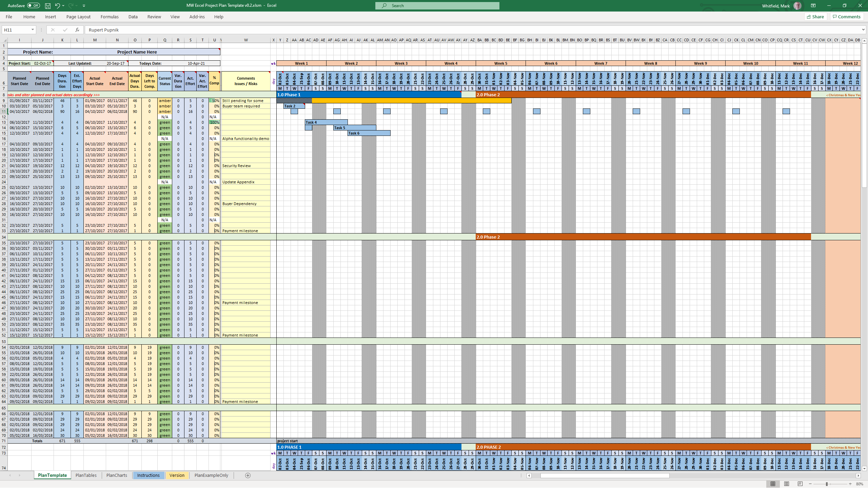Click the Save icon in title bar
This screenshot has width=868, height=488.
(x=48, y=6)
